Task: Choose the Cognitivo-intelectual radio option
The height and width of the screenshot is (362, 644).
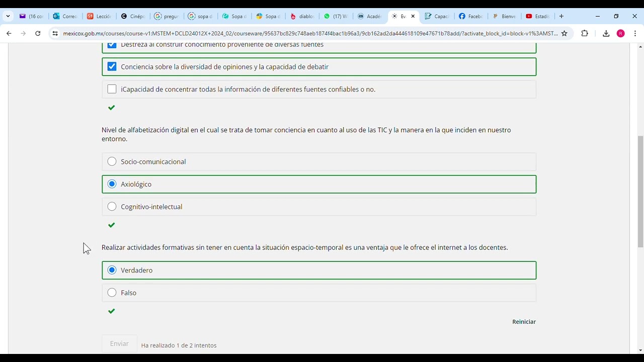Action: [x=112, y=207]
